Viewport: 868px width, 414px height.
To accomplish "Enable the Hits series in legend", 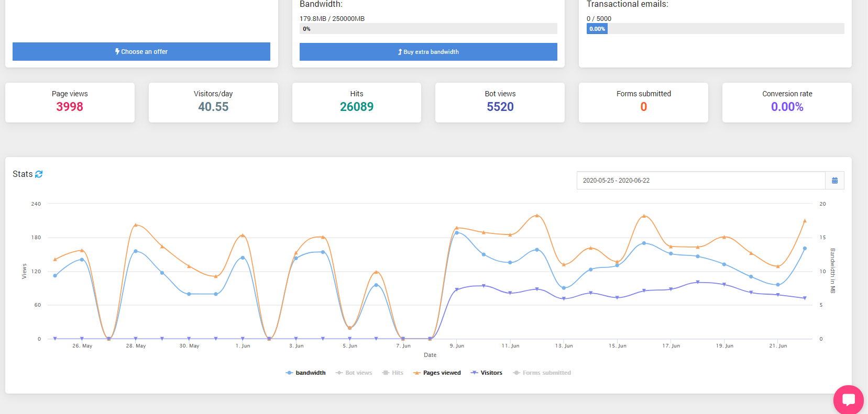I will click(x=393, y=373).
